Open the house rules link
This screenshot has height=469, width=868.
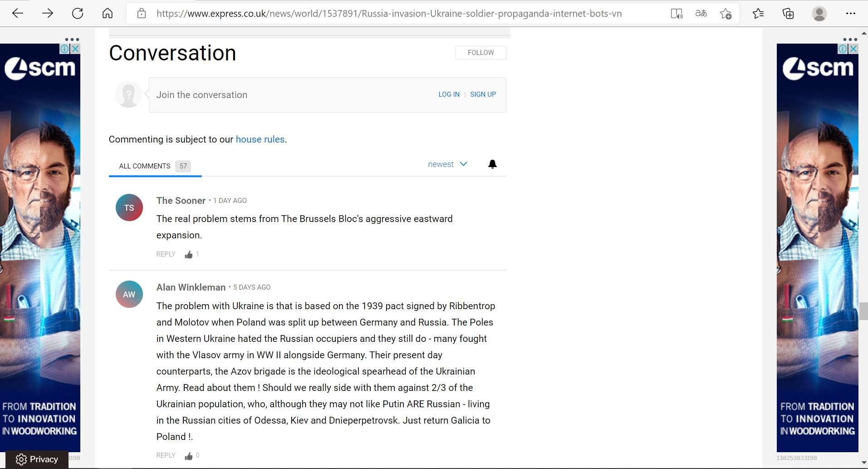[x=260, y=139]
